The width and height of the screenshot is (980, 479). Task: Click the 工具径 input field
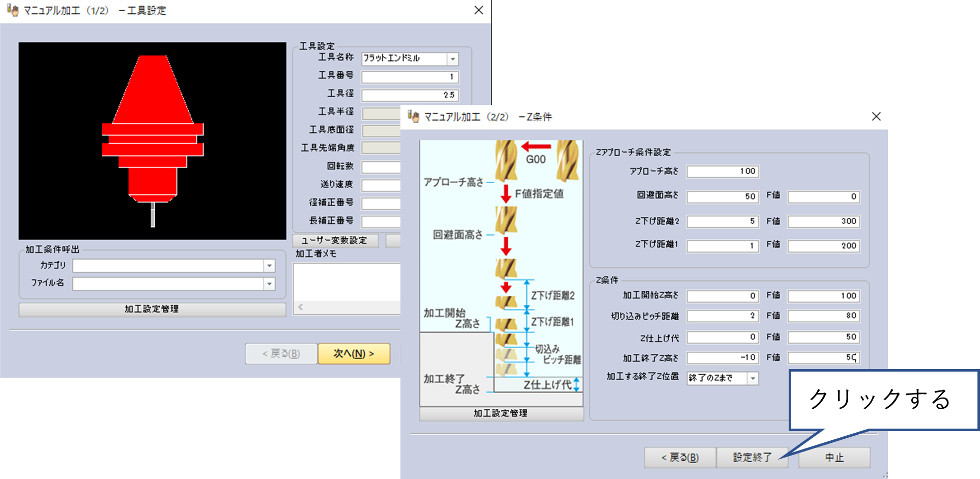410,95
